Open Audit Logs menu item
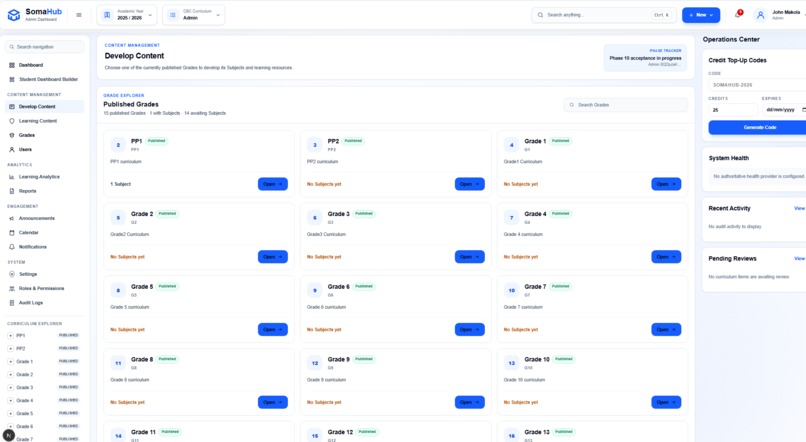 (x=44, y=303)
